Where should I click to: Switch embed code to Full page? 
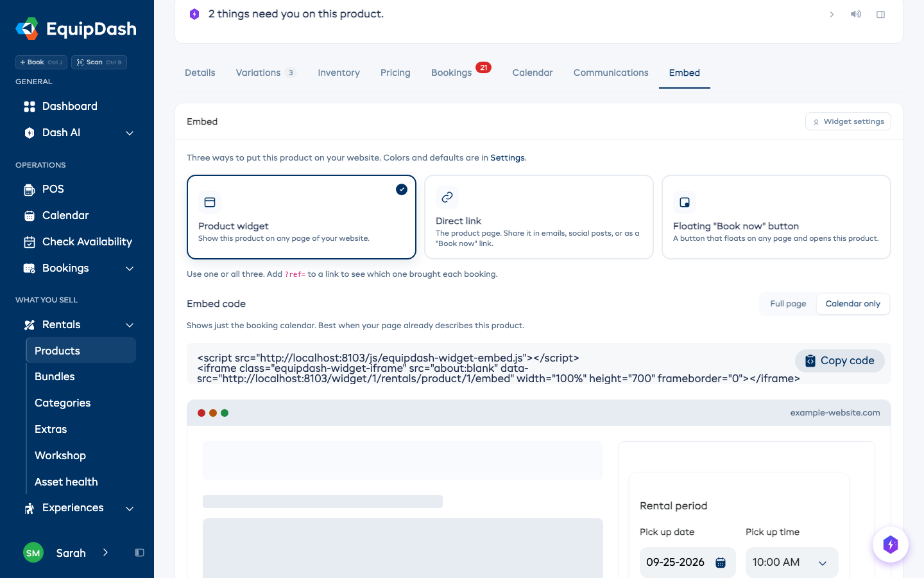point(788,304)
